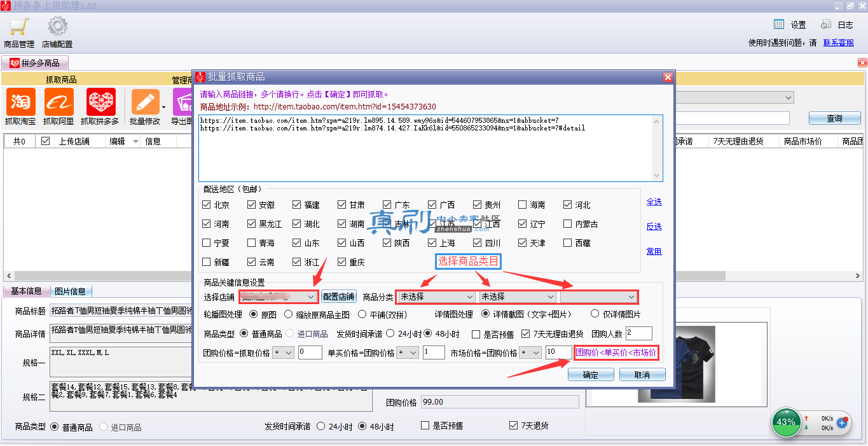The image size is (868, 446).
Task: Open 店铺配置 gear icon
Action: click(57, 27)
